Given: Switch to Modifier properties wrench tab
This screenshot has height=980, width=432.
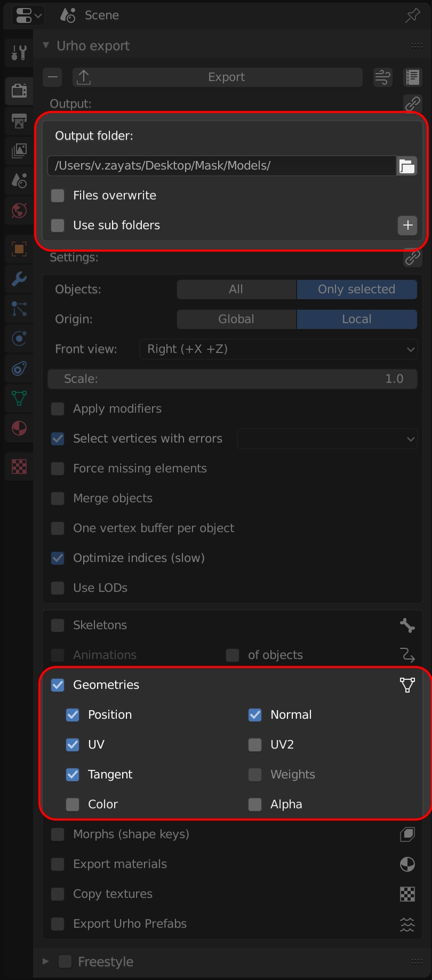Looking at the screenshot, I should click(x=19, y=279).
